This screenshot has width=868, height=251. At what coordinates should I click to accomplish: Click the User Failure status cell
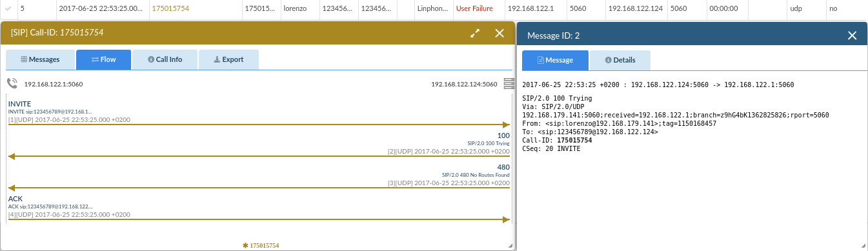click(x=474, y=9)
